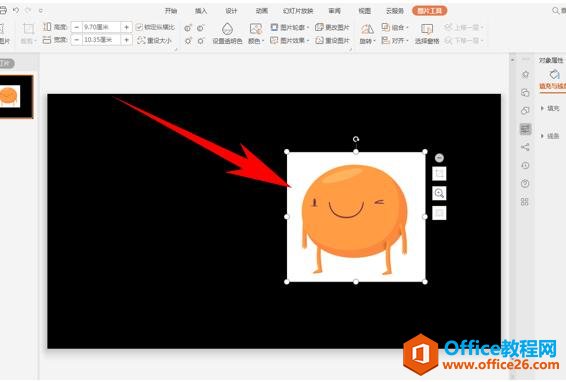Expand the 线条 line section
This screenshot has width=566, height=382.
pos(550,136)
